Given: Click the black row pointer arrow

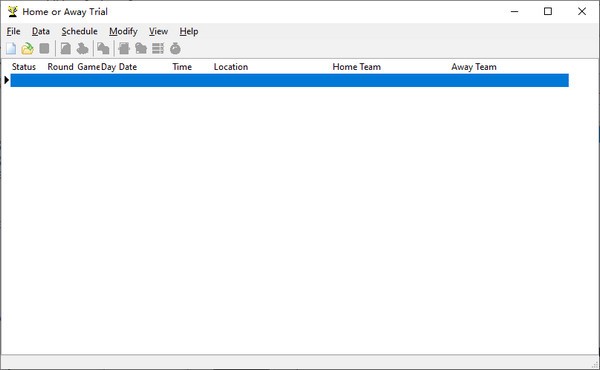Looking at the screenshot, I should coord(7,80).
